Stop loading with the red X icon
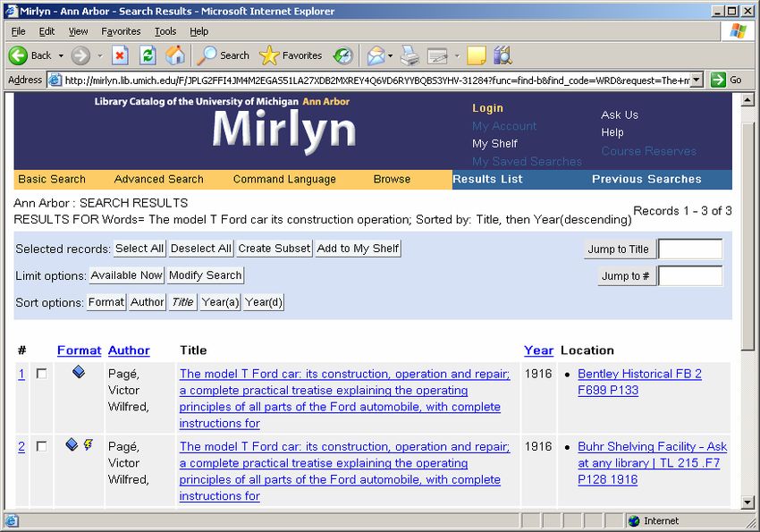The image size is (760, 532). click(x=120, y=55)
